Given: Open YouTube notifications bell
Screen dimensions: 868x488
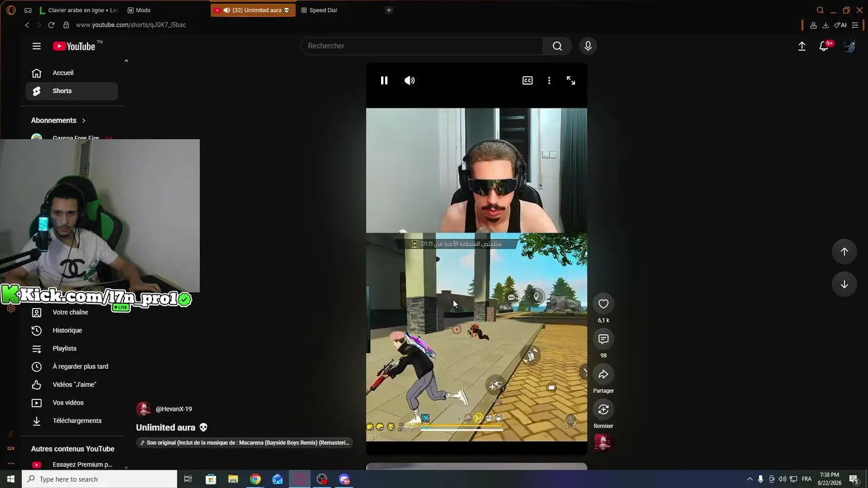Looking at the screenshot, I should 824,46.
